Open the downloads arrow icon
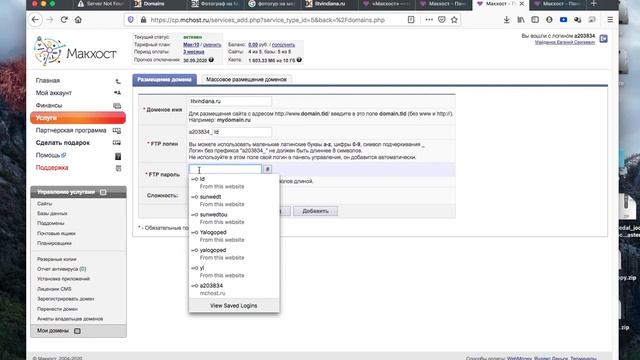Screen dimensions: 640x360 [507, 20]
